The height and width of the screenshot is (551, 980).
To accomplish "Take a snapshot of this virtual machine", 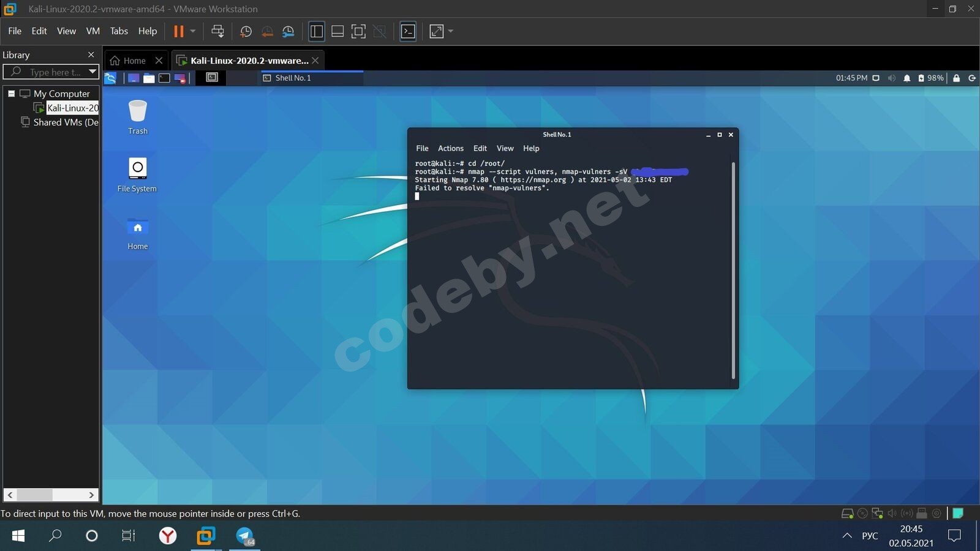I will pos(246,31).
